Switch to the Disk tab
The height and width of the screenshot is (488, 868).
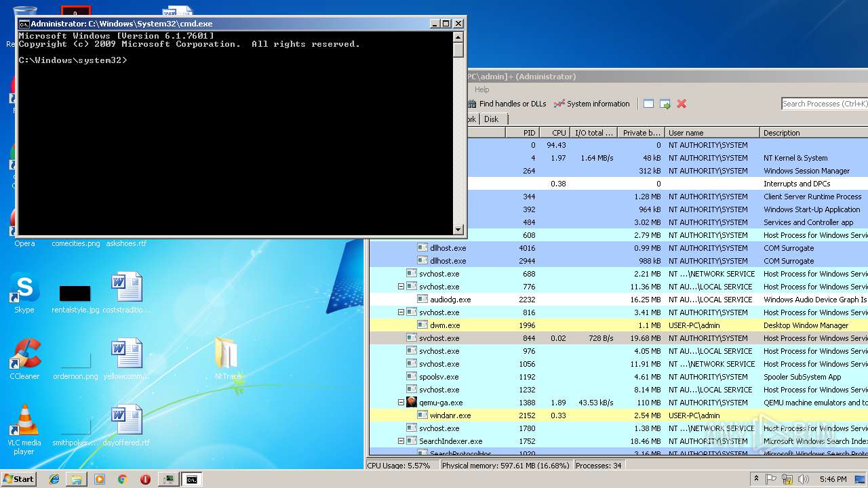(x=492, y=119)
